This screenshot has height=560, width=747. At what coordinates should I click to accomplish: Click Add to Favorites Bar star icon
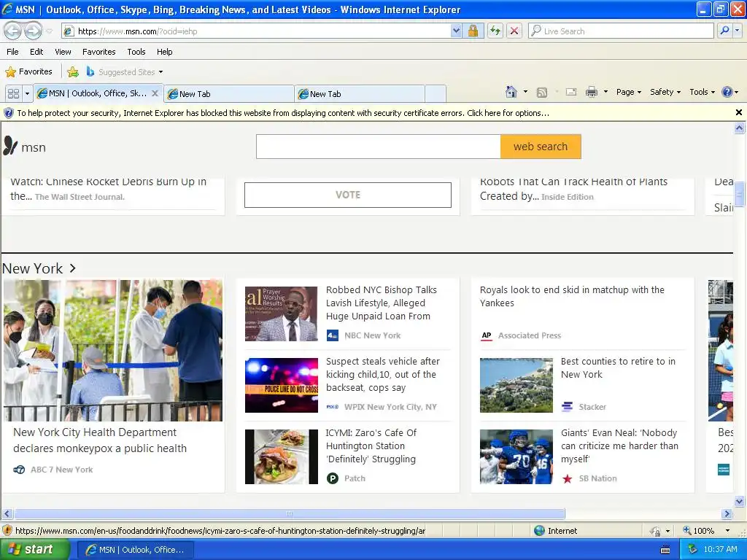(73, 72)
